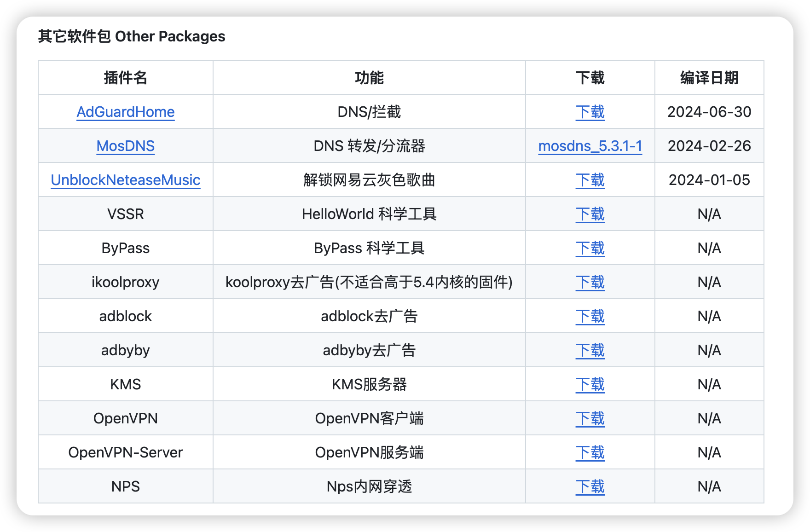Click the DNS/拦截 description cell

coord(369,112)
